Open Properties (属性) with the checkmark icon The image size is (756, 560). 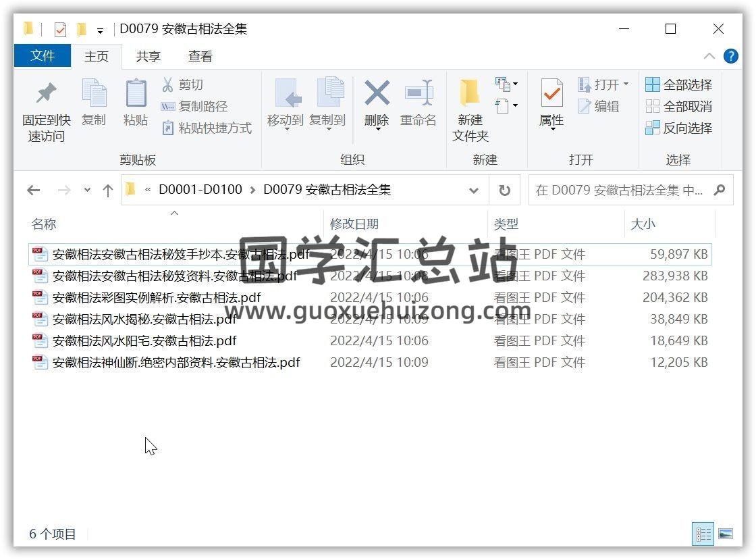tap(551, 93)
